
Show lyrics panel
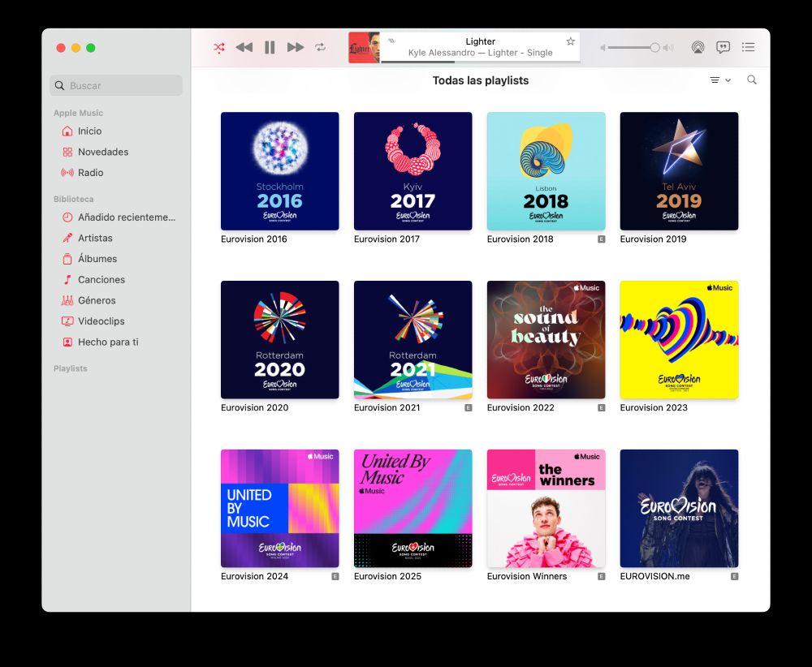(x=723, y=48)
